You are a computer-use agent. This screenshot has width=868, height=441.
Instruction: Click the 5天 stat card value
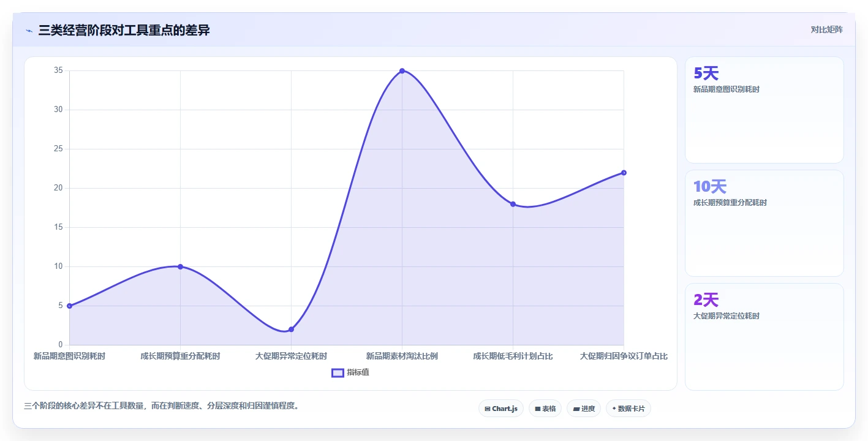(706, 73)
